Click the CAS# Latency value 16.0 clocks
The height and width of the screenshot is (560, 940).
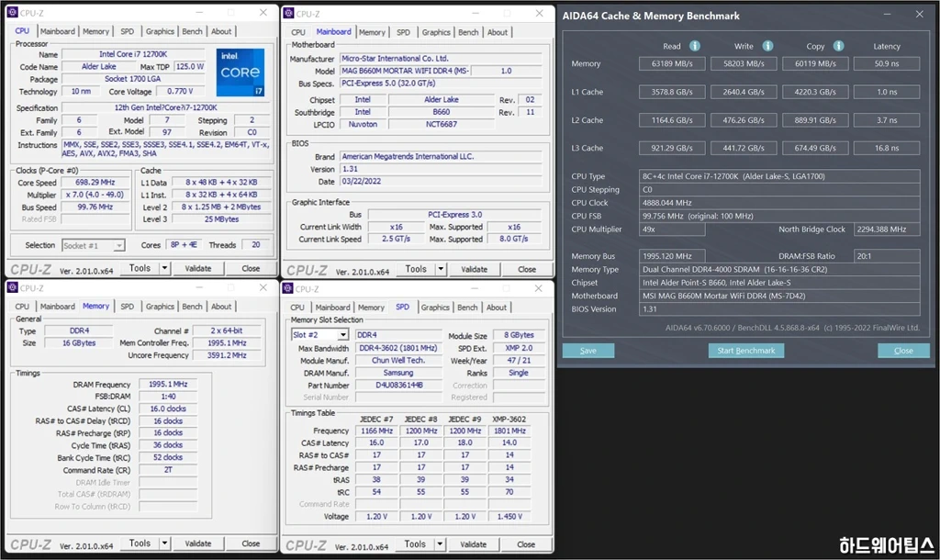tap(168, 409)
